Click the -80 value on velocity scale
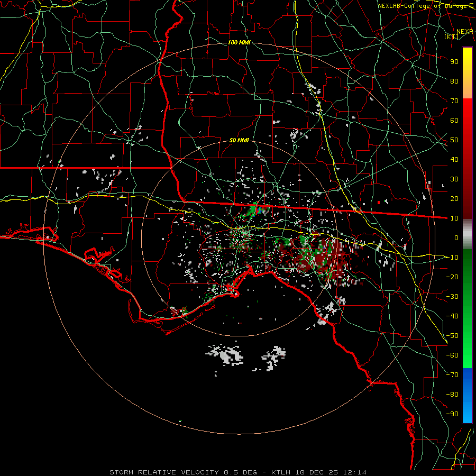This screenshot has height=476, width=476. click(x=452, y=395)
